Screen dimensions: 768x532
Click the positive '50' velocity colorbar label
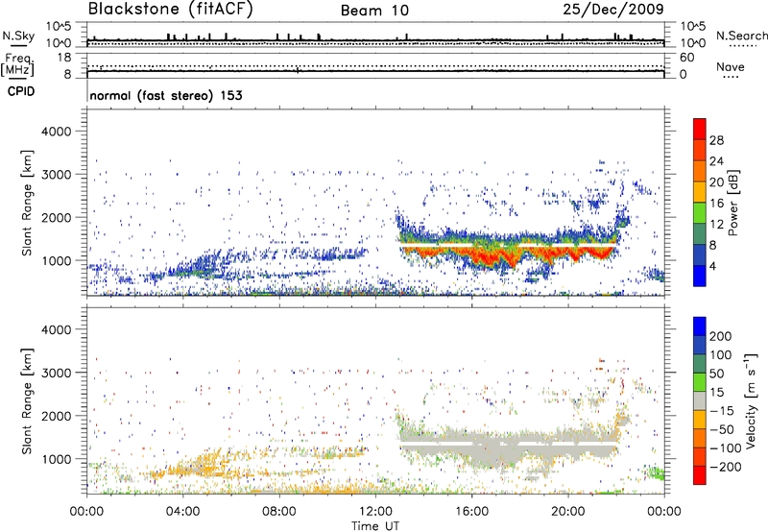coord(716,374)
